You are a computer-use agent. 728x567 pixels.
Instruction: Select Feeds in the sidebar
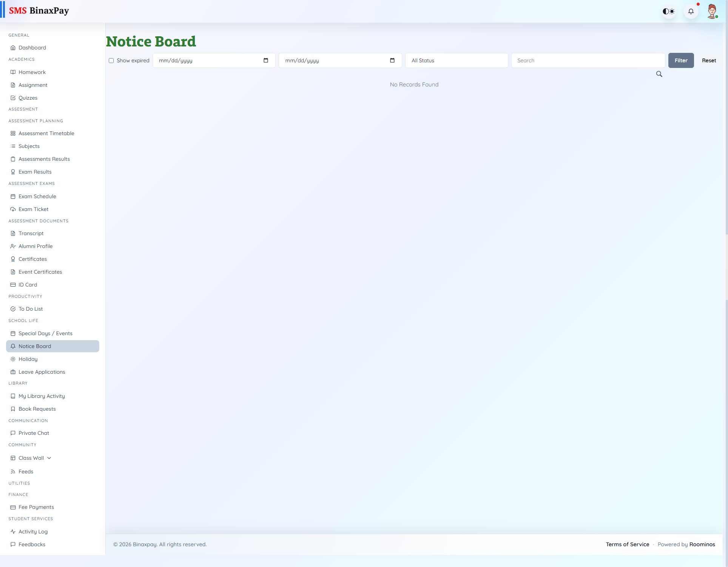point(26,471)
